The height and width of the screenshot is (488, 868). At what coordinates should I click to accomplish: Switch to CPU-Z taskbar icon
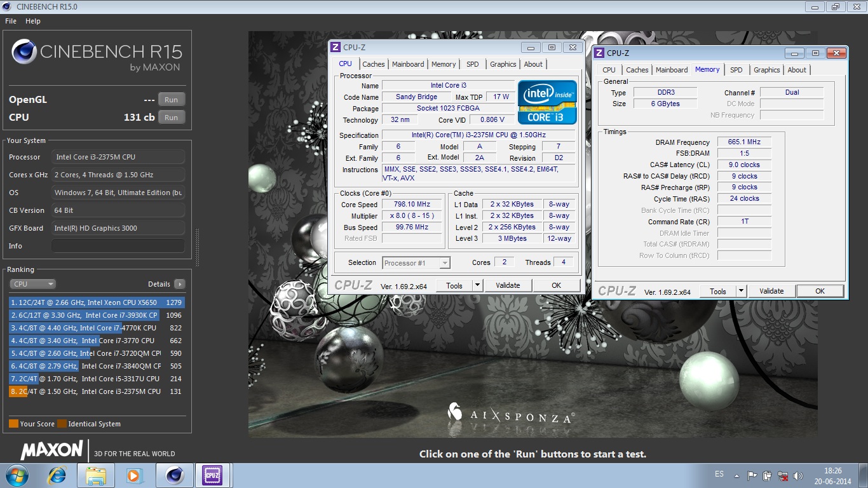coord(212,475)
